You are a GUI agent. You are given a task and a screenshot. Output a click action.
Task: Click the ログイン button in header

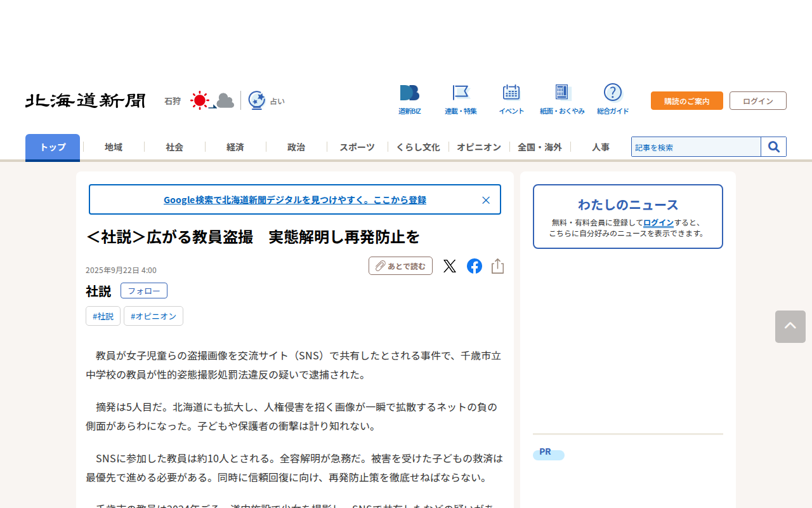pos(758,101)
